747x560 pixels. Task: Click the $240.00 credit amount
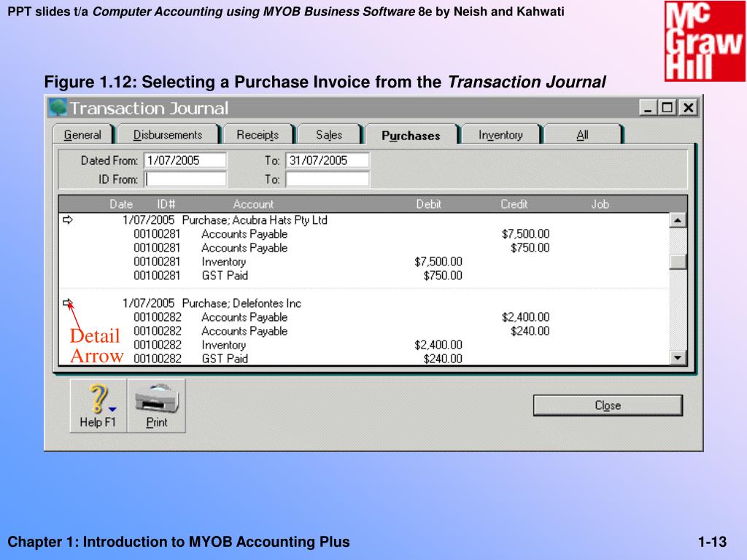(530, 331)
